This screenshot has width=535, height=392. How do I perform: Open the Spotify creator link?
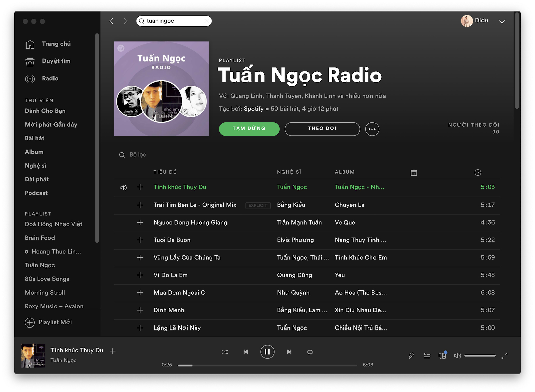(254, 109)
